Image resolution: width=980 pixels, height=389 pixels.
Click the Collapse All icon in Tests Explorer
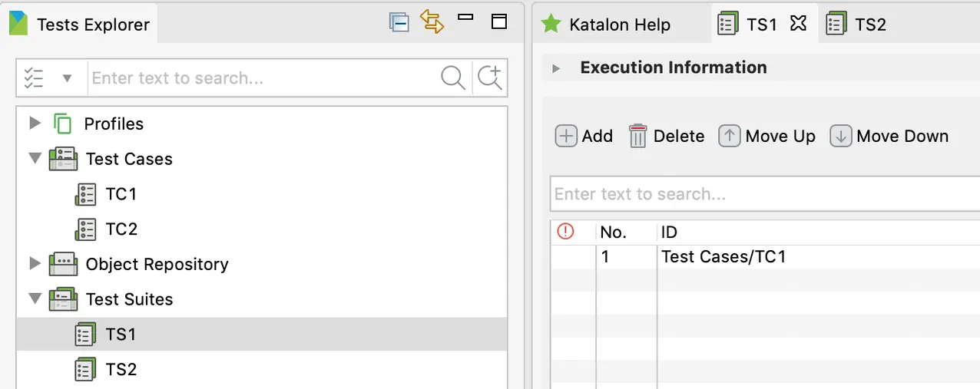pos(399,23)
